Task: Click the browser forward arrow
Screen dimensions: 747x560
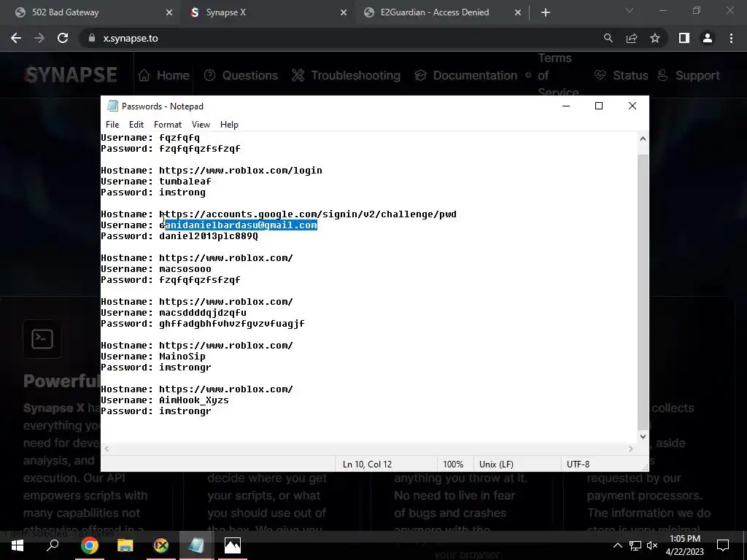Action: click(39, 38)
